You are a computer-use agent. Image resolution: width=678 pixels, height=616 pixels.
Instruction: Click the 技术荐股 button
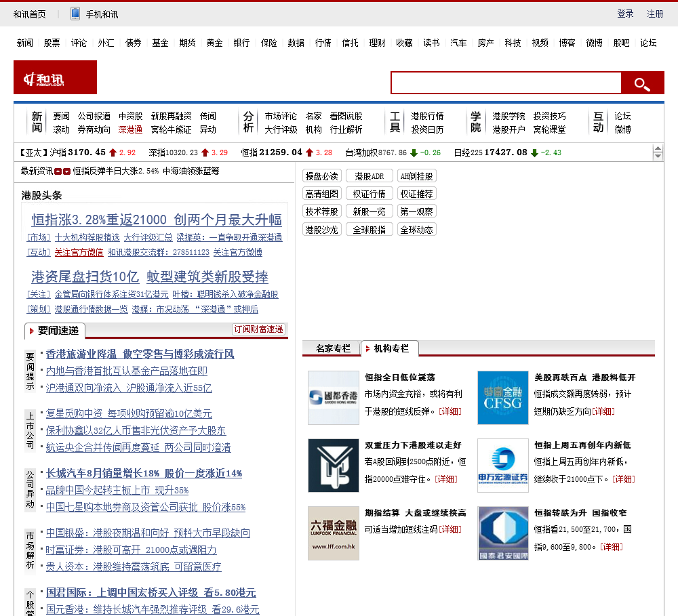(x=321, y=211)
